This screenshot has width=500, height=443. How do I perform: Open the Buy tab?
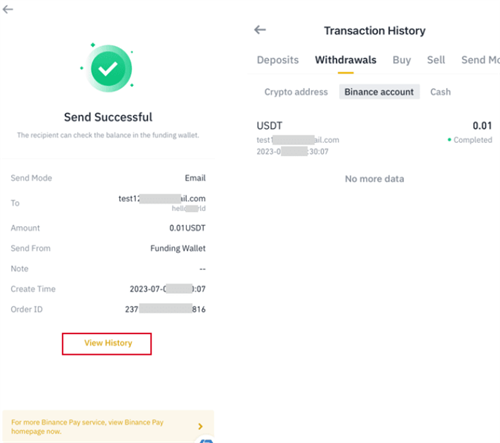pyautogui.click(x=402, y=60)
